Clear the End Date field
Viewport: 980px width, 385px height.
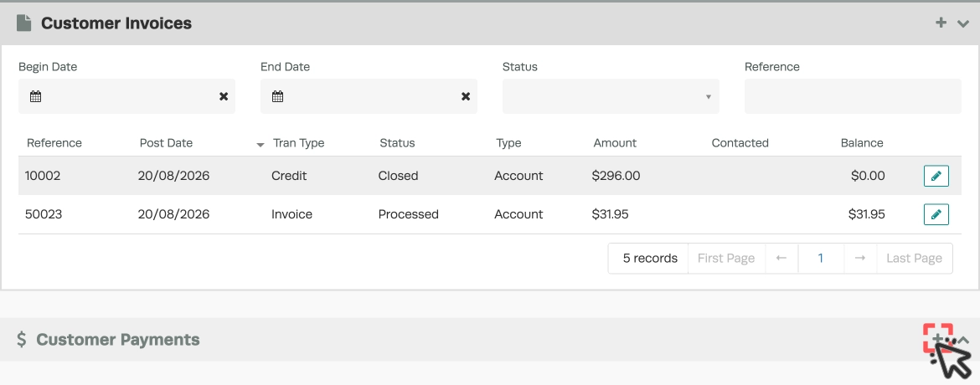click(x=466, y=96)
